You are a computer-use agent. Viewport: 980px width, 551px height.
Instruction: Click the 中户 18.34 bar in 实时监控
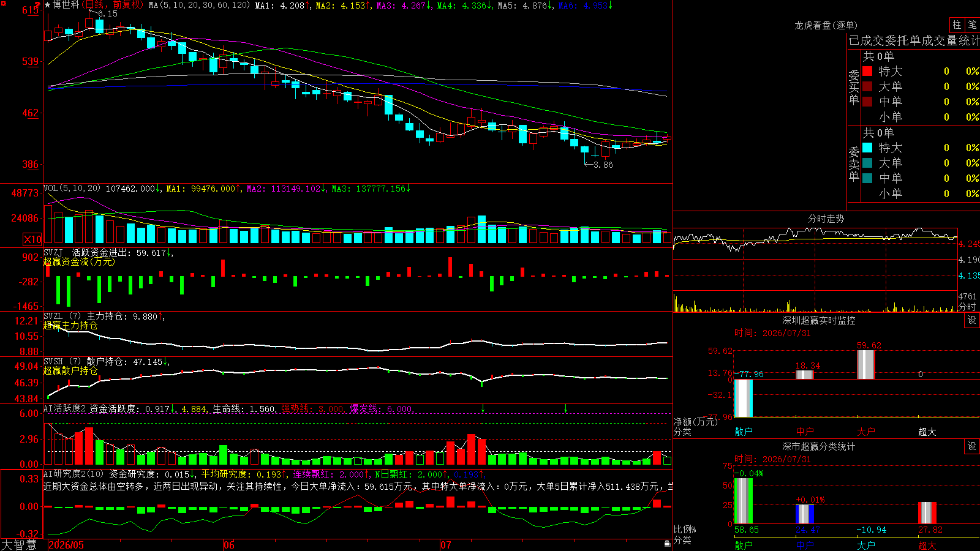(805, 375)
